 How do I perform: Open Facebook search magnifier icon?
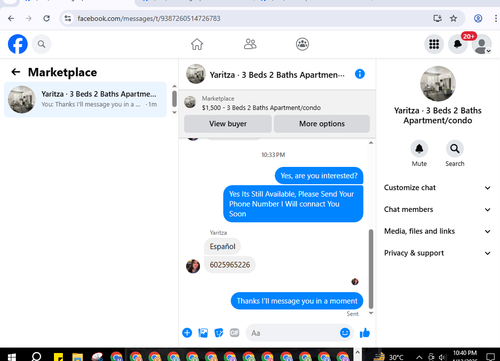click(41, 44)
